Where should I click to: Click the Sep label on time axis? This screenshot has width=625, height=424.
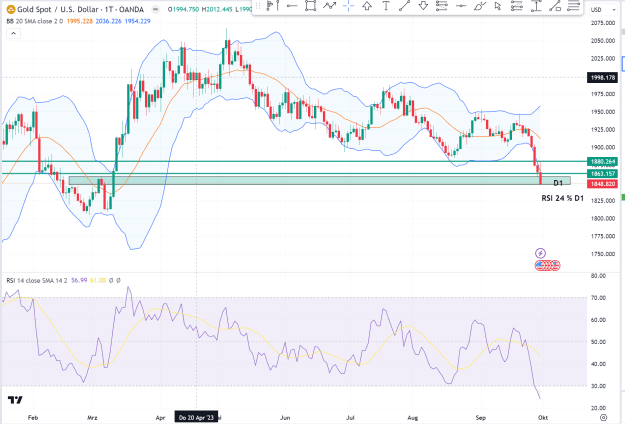tap(481, 418)
